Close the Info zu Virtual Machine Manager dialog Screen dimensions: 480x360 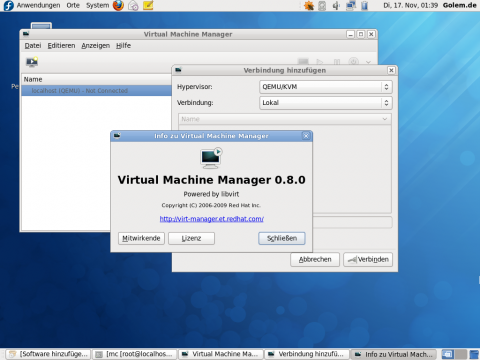coord(306,136)
